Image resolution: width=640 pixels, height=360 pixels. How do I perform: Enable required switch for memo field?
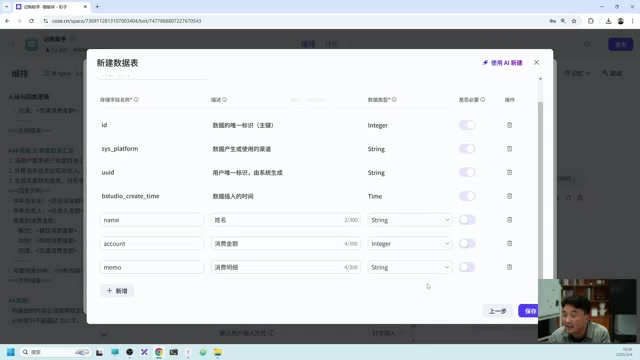467,267
